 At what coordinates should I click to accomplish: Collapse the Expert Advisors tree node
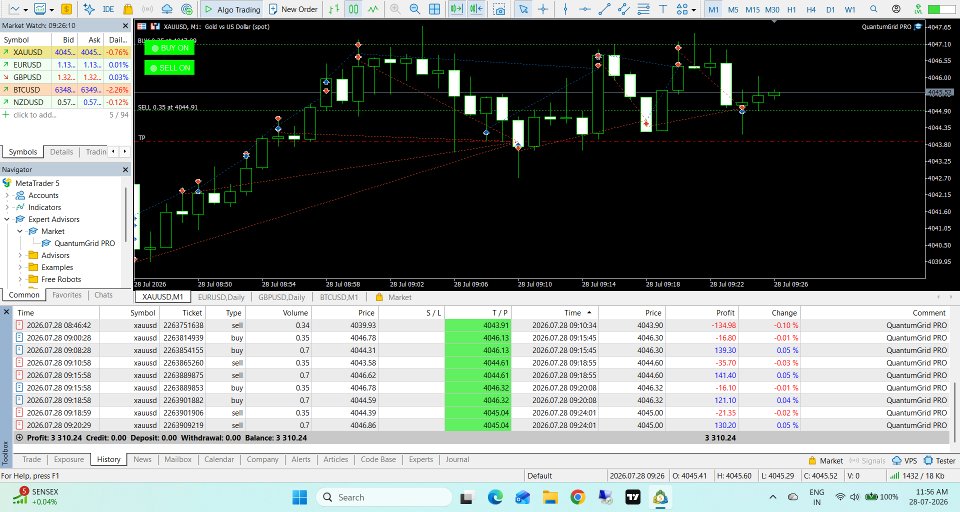pyautogui.click(x=7, y=219)
